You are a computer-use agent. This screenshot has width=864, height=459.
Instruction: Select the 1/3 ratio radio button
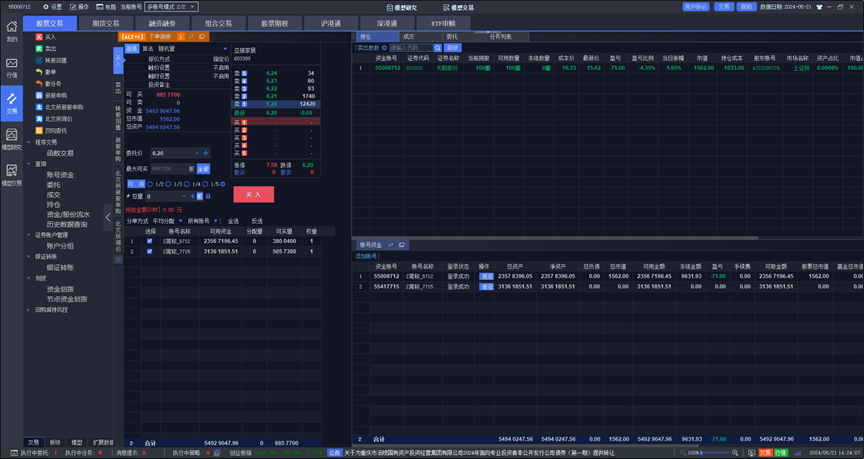point(169,184)
